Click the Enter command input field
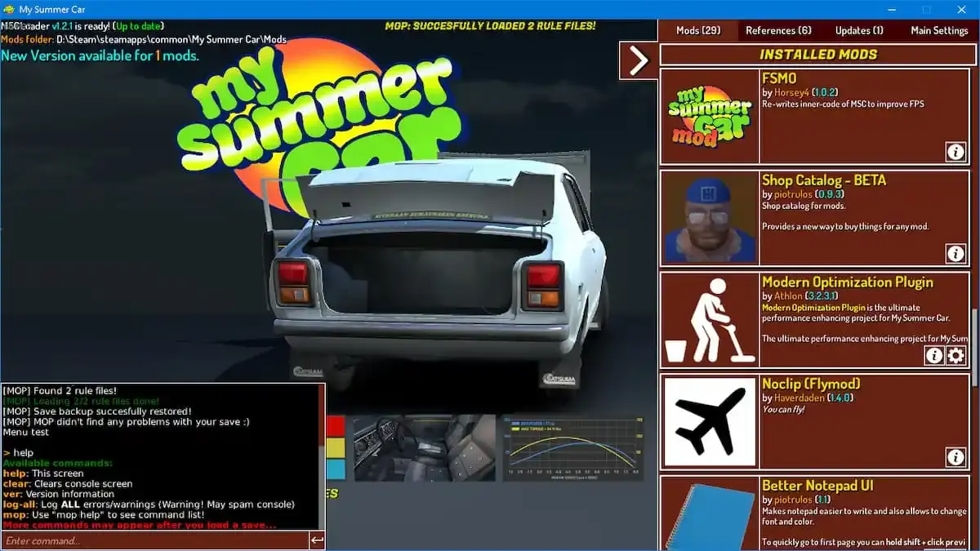The height and width of the screenshot is (551, 980). (x=154, y=540)
